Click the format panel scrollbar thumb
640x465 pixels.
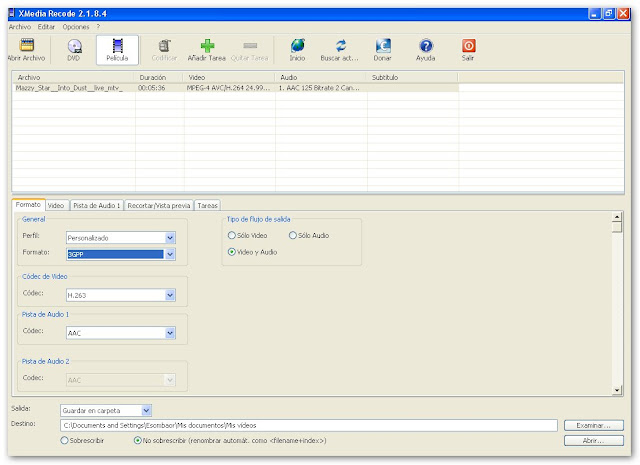pyautogui.click(x=617, y=227)
